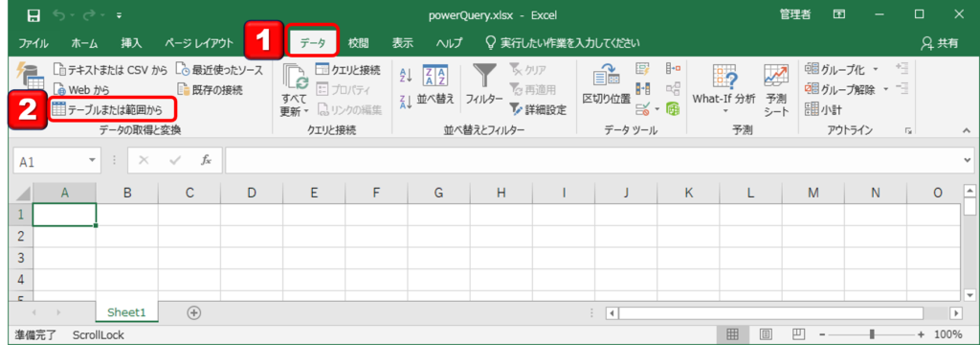Viewport: 980px width, 345px height.
Task: Create a 予測シート forecast sheet
Action: (776, 89)
